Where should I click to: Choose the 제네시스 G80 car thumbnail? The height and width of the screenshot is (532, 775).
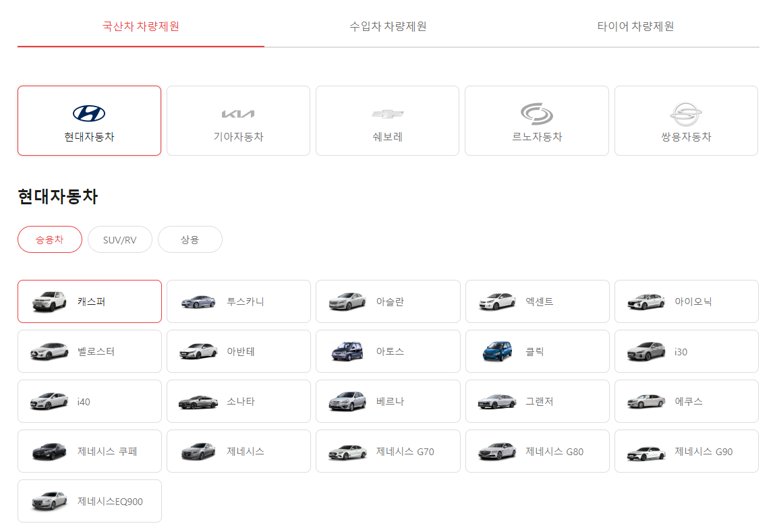point(497,451)
